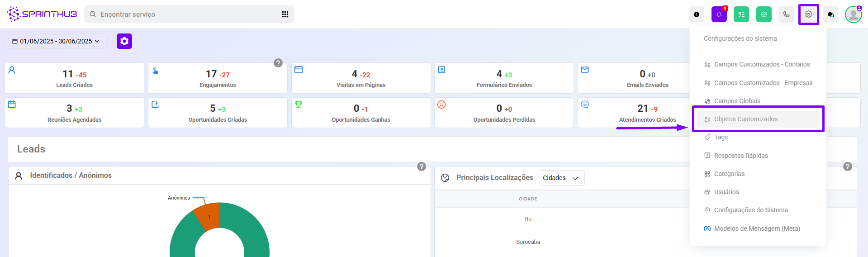868x257 pixels.
Task: Expand the date range 01/06/2025 - 30/06/2025 dropdown
Action: (56, 41)
